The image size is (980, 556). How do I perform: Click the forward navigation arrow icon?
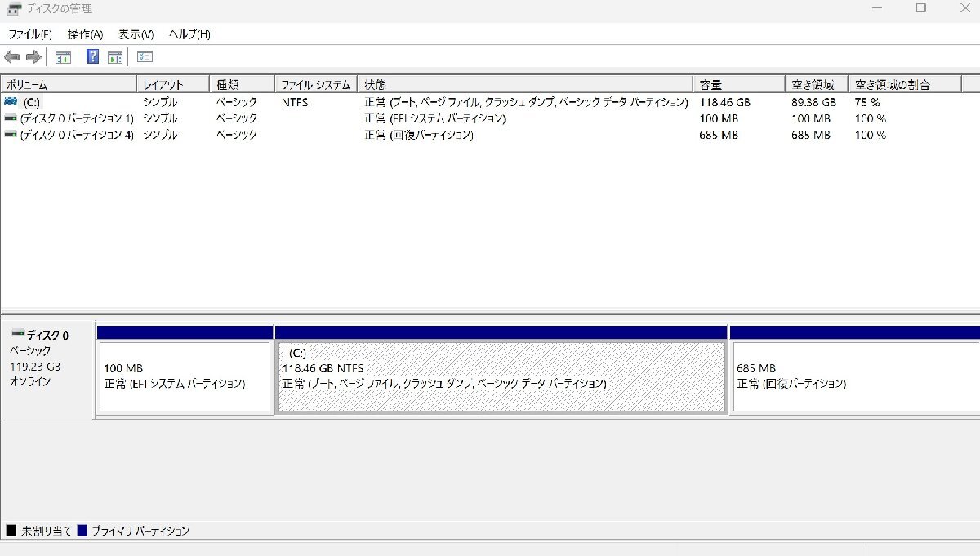[32, 57]
